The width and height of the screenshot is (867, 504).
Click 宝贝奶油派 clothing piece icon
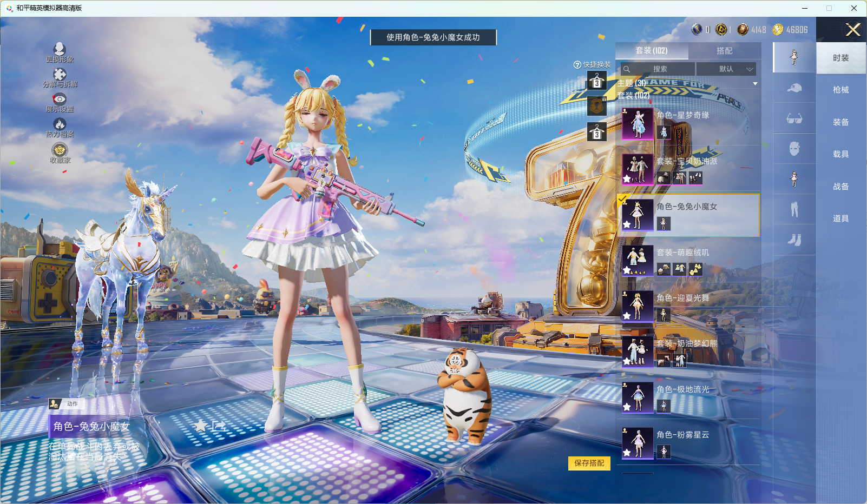[680, 177]
